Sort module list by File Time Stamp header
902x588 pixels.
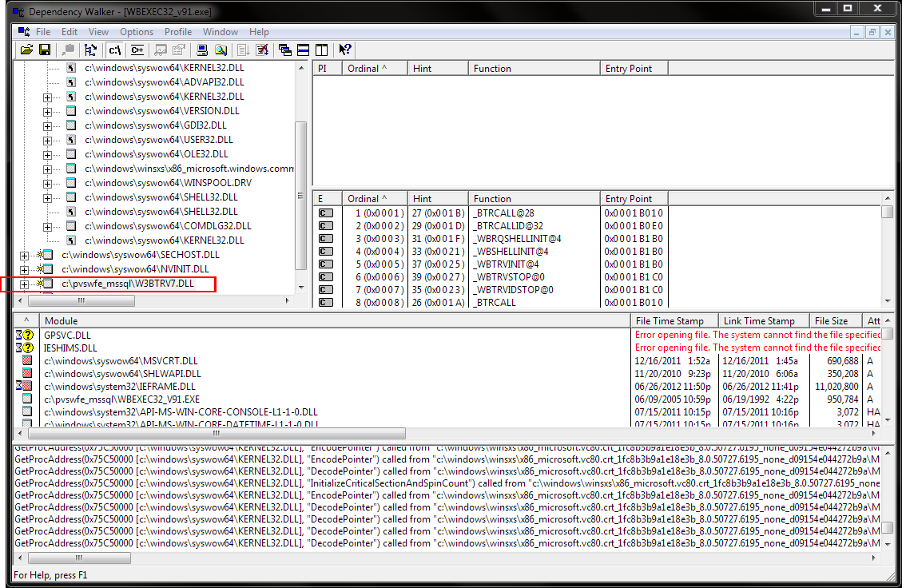pyautogui.click(x=672, y=320)
